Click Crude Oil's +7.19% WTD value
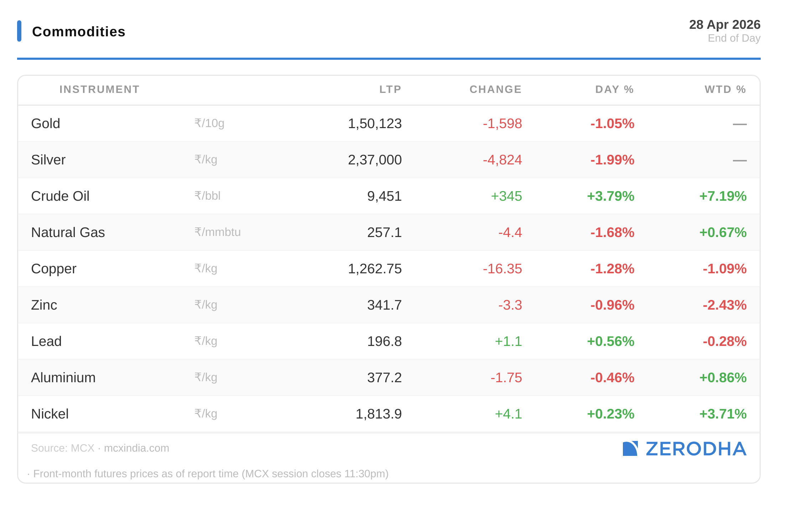Image resolution: width=812 pixels, height=505 pixels. [723, 196]
